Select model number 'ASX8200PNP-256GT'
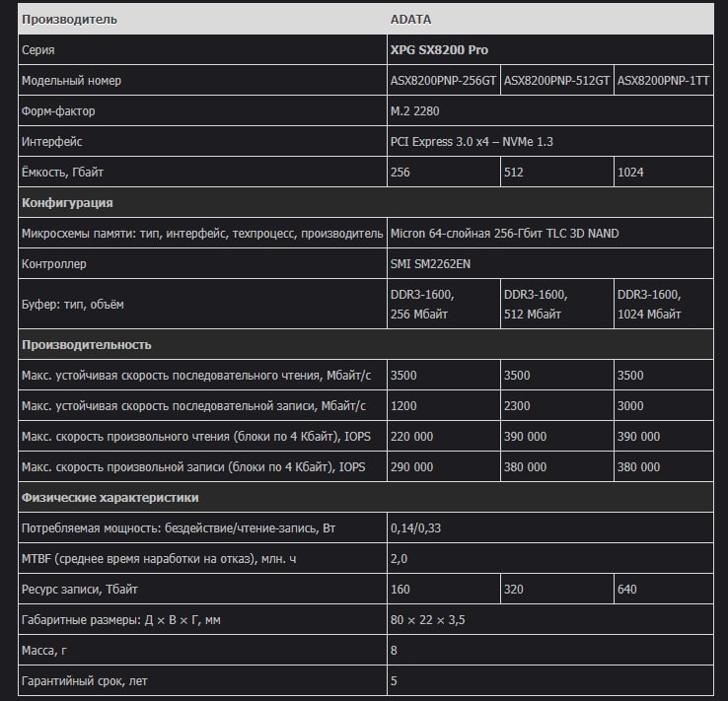Viewport: 728px width, 701px height. 443,81
